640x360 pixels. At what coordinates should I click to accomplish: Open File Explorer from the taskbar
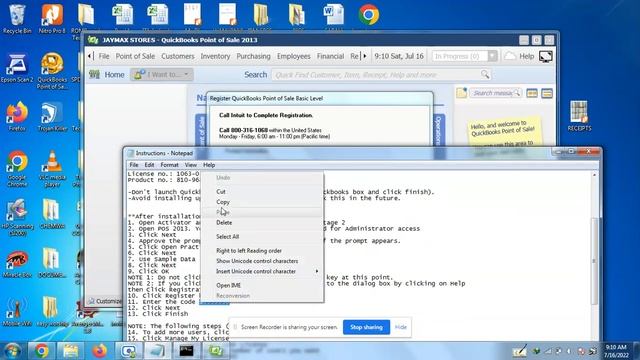coord(70,351)
